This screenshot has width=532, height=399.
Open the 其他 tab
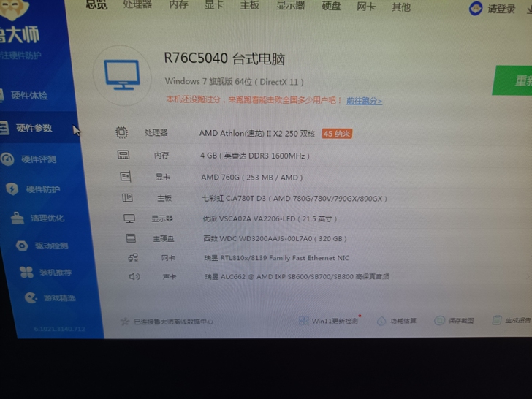click(x=401, y=7)
